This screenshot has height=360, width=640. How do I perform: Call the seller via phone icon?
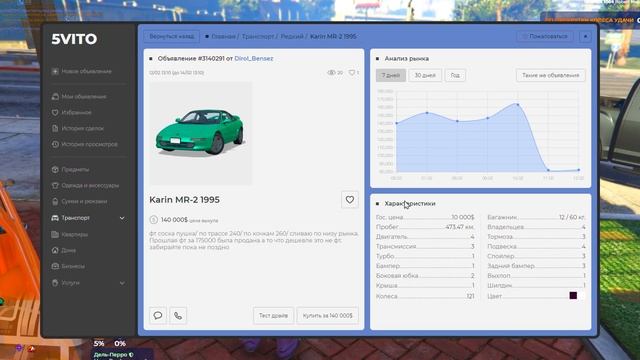[178, 316]
